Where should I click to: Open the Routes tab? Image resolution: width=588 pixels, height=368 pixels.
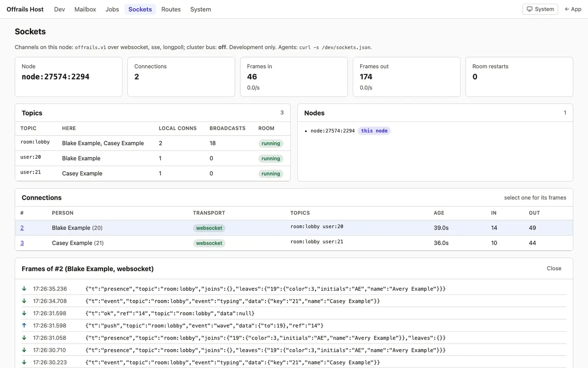171,9
